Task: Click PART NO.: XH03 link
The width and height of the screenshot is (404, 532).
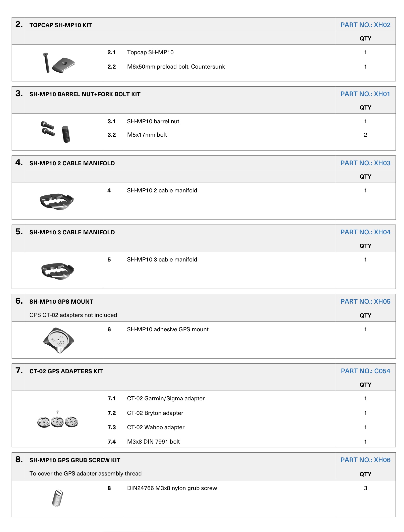Action: pyautogui.click(x=365, y=163)
